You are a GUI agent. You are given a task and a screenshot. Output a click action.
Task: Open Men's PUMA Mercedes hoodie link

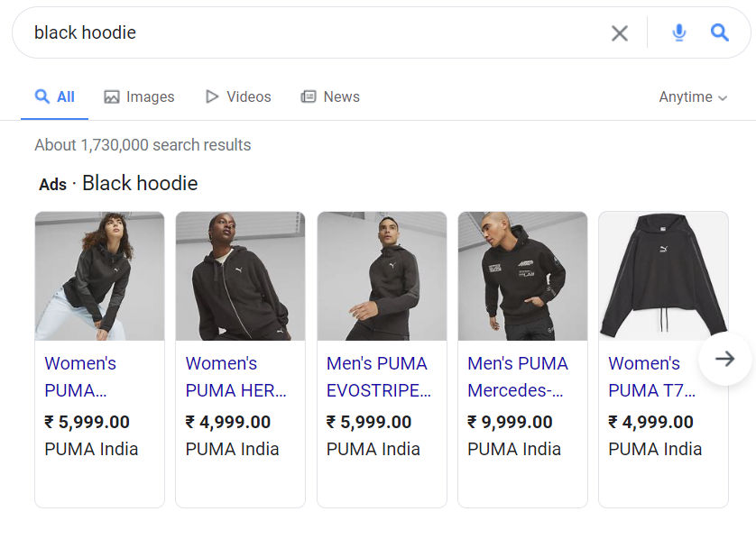click(518, 377)
